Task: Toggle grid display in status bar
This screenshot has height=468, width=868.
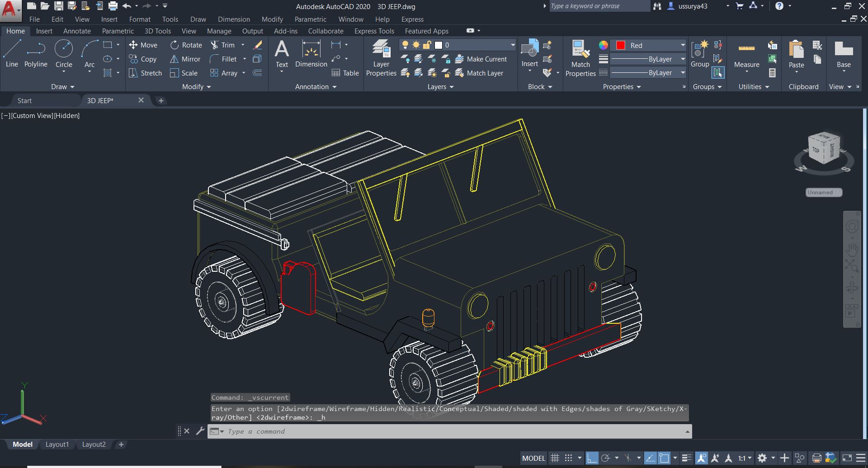Action: point(555,458)
